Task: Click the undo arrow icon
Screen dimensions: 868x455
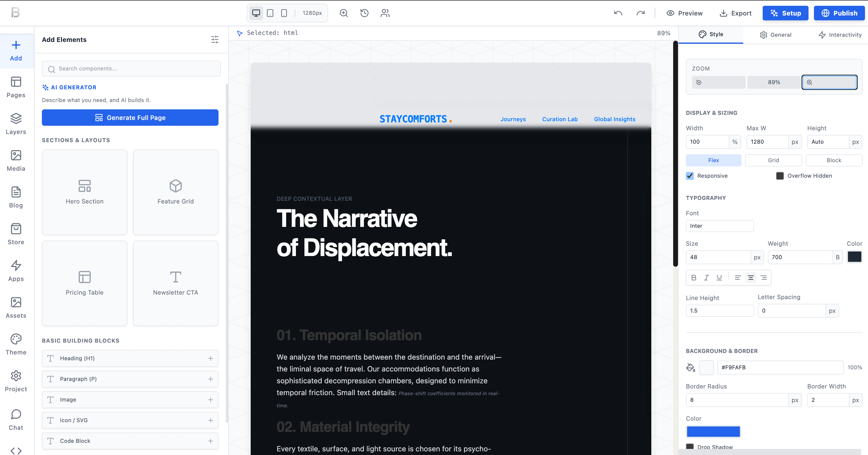Action: pyautogui.click(x=618, y=13)
